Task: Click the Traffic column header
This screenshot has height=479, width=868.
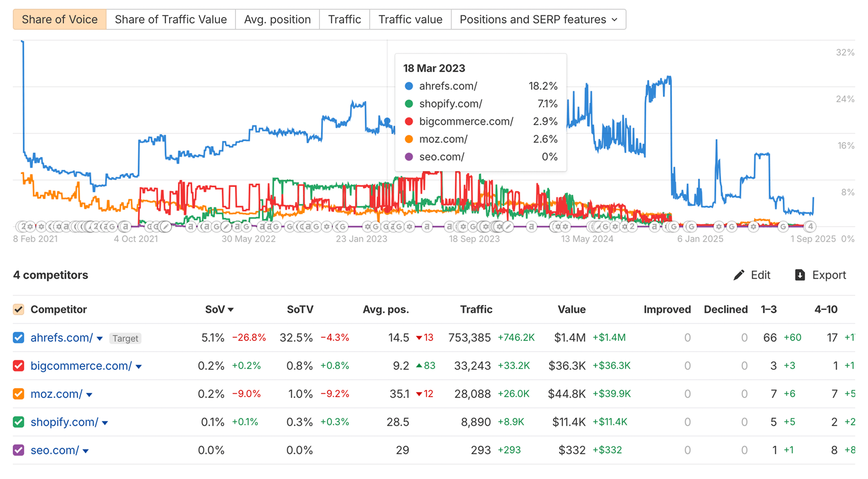Action: point(476,309)
